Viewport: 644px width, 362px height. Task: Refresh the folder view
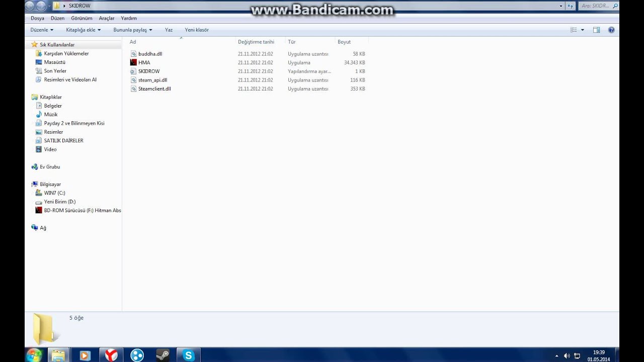(570, 6)
